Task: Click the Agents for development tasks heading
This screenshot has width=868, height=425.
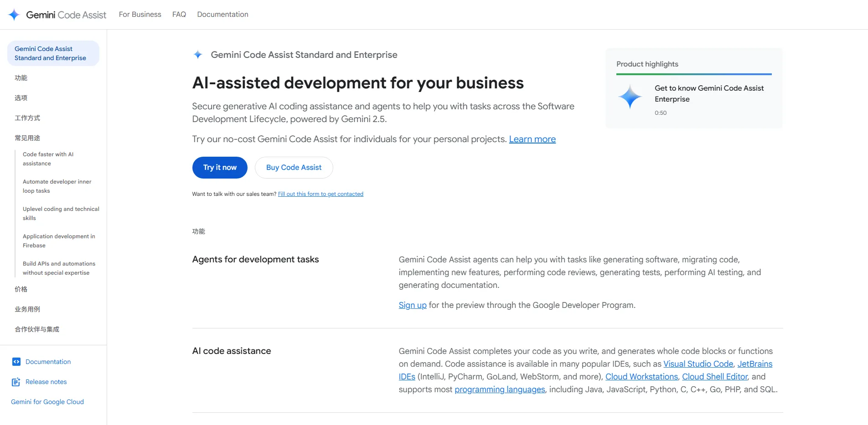Action: [255, 259]
